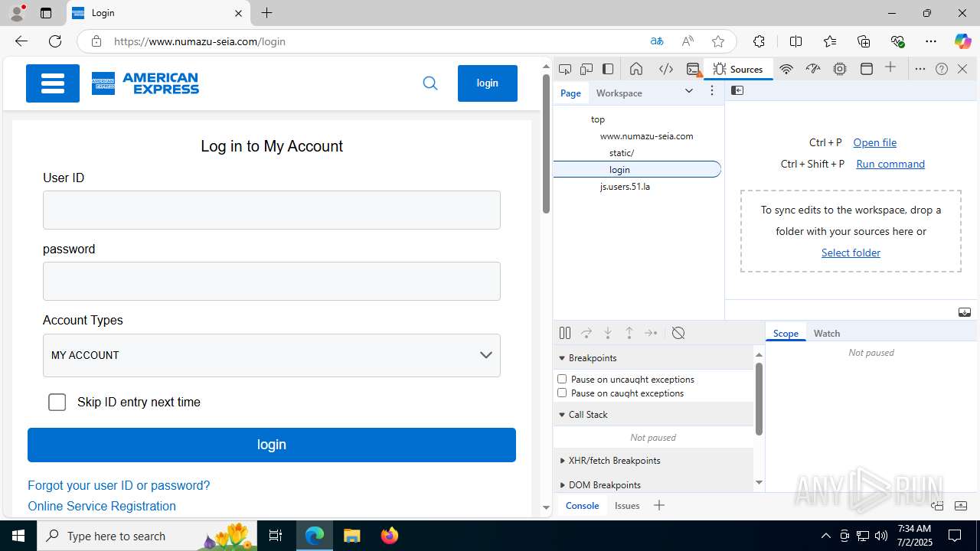Image resolution: width=980 pixels, height=551 pixels.
Task: Expand Quick View icon at bottom right
Action: tap(961, 506)
